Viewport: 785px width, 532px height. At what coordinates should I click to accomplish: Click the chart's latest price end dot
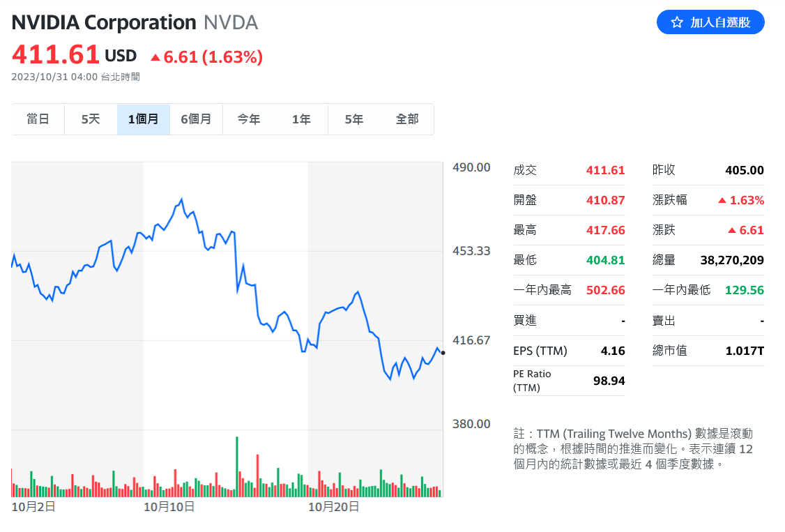(x=443, y=353)
